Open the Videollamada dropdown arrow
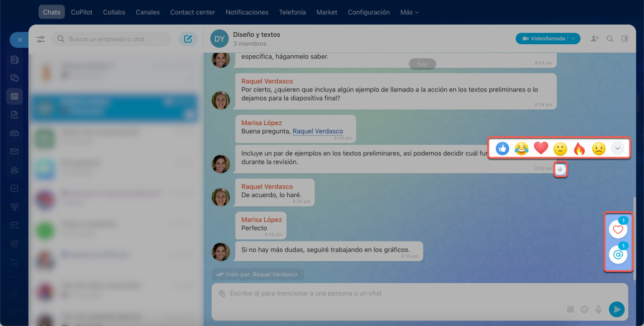The width and height of the screenshot is (644, 326). (x=574, y=39)
